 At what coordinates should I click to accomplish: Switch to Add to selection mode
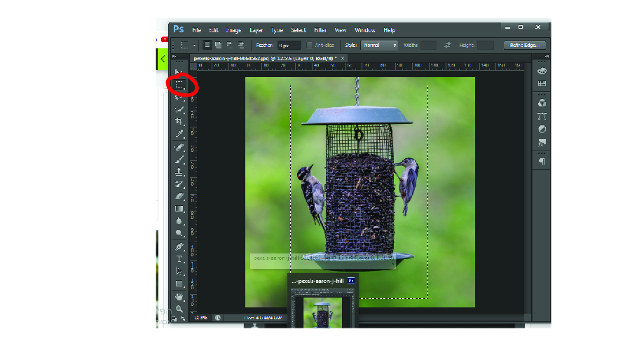point(219,45)
